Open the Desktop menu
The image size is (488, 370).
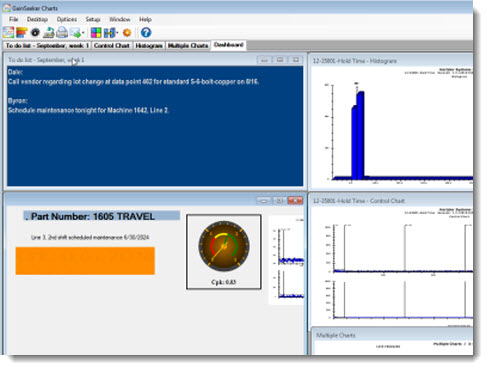[37, 19]
